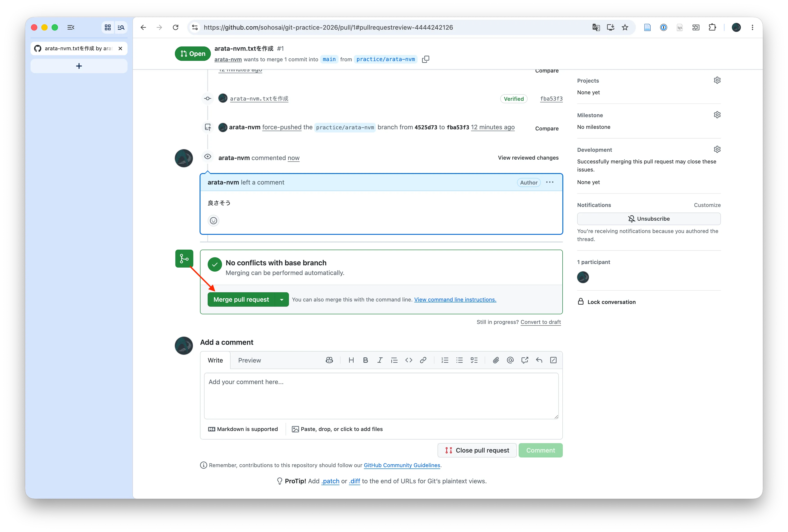Open the View command line instructions link
The width and height of the screenshot is (788, 532).
455,299
